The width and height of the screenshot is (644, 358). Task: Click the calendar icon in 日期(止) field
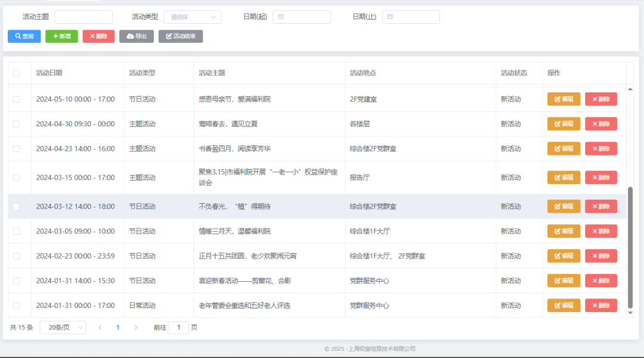[390, 17]
